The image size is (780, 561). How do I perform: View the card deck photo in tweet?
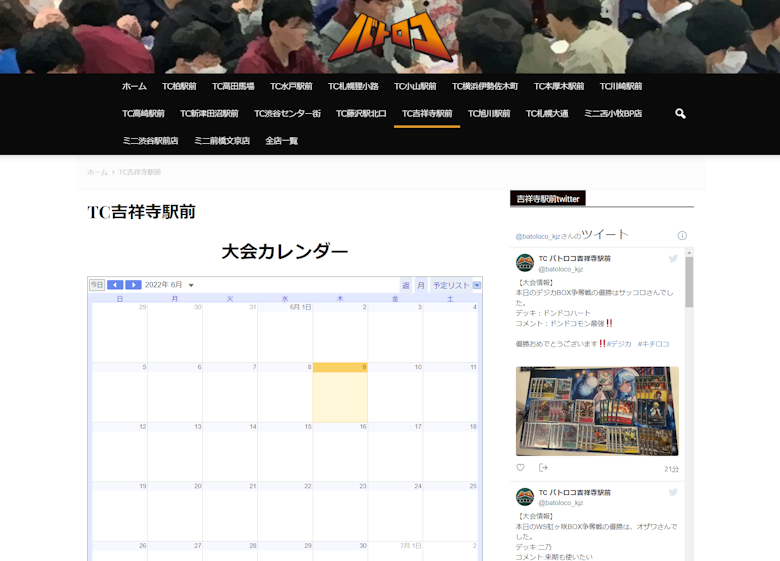(x=597, y=411)
